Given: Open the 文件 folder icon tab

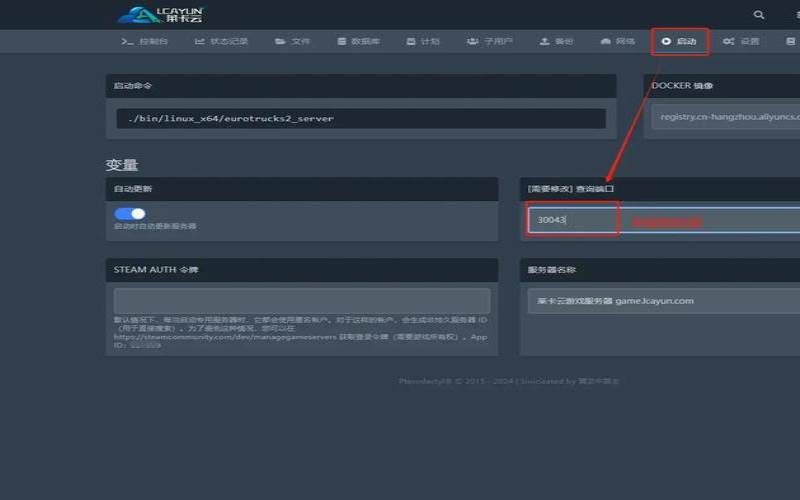Looking at the screenshot, I should coord(280,41).
